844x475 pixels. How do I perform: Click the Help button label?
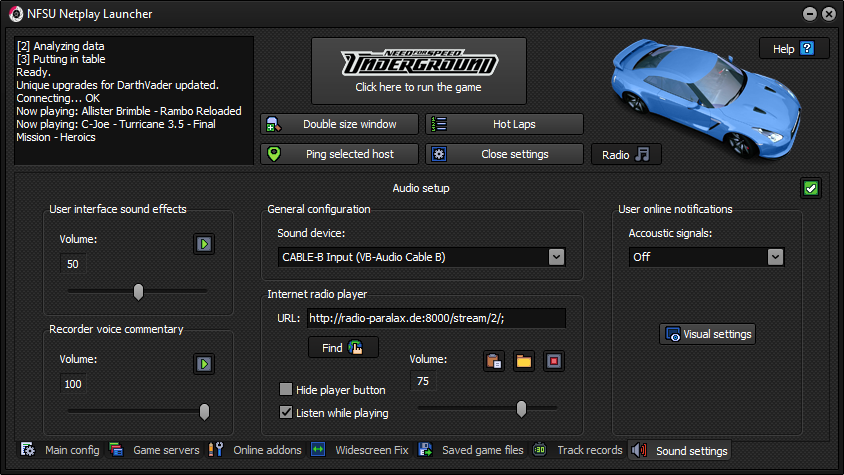(783, 49)
